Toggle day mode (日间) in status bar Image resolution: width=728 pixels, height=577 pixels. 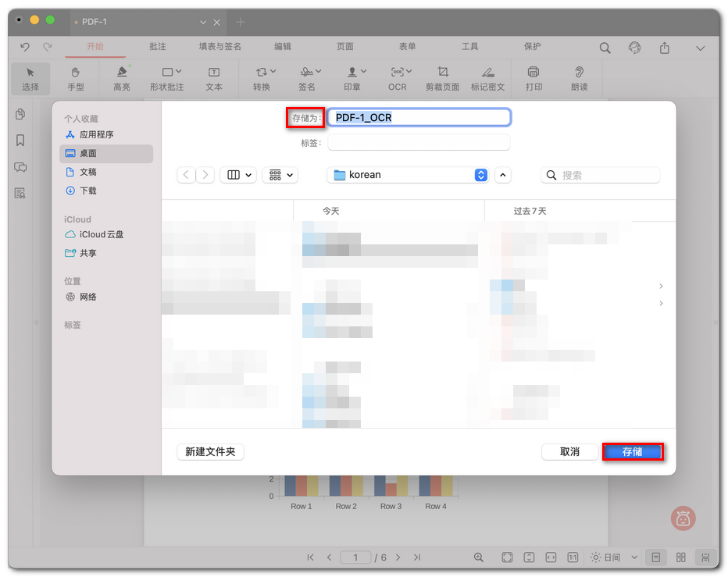tap(608, 557)
